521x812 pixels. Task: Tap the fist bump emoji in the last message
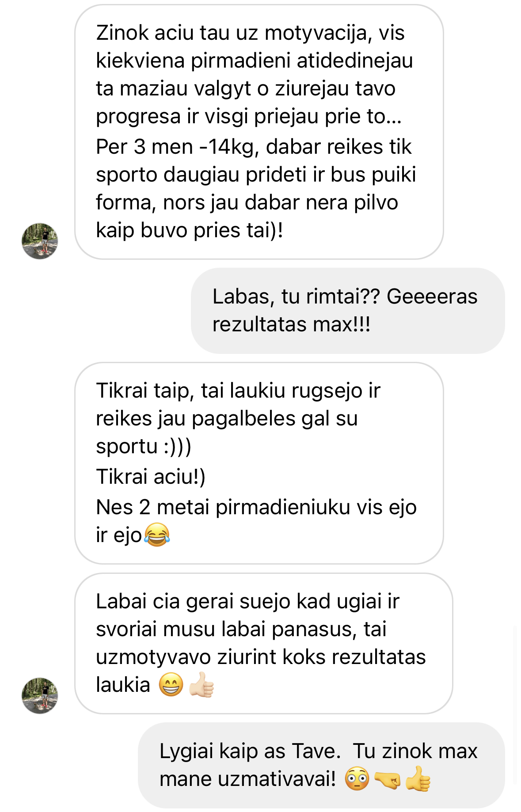(x=387, y=779)
